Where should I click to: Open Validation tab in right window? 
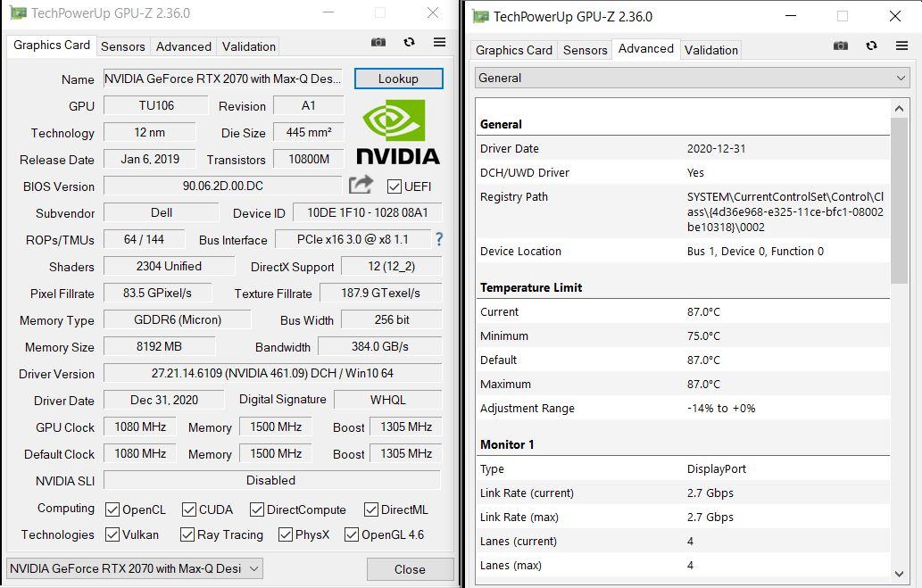pos(710,50)
